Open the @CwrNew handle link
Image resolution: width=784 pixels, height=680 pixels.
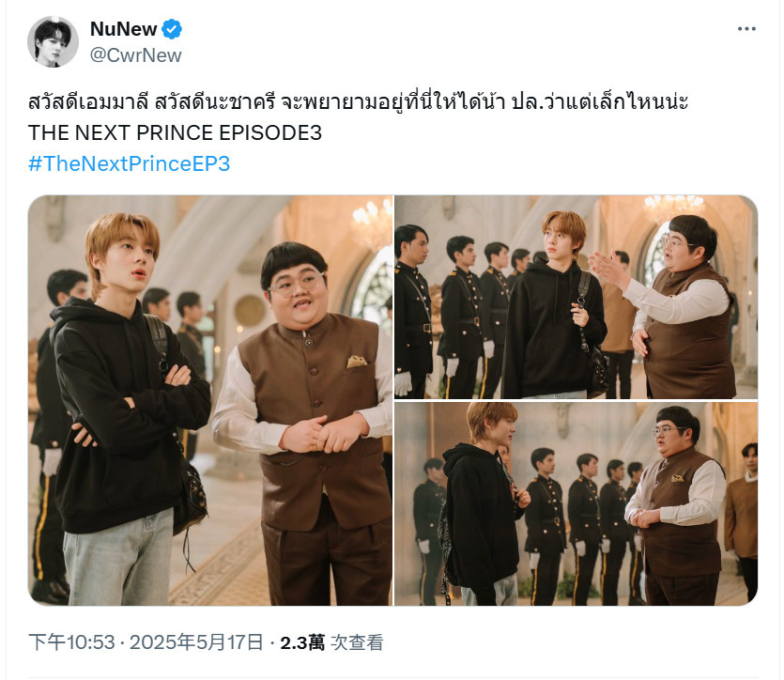pyautogui.click(x=135, y=55)
